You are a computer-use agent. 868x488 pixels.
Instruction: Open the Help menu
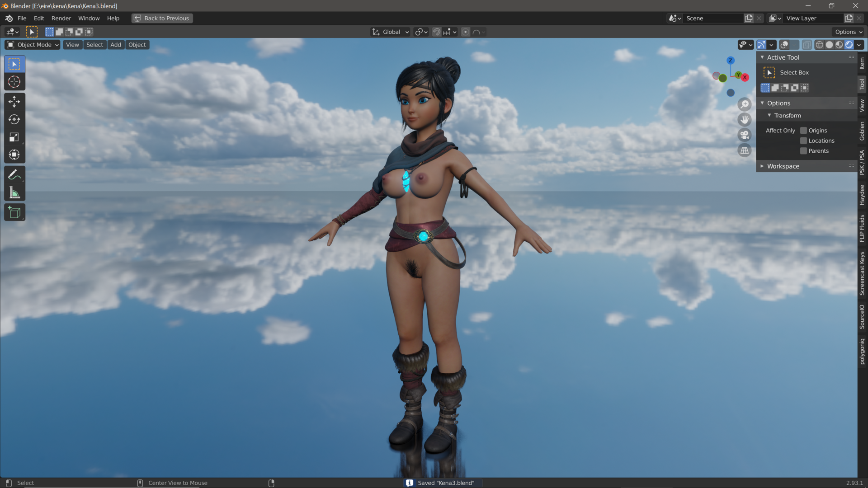pos(113,19)
